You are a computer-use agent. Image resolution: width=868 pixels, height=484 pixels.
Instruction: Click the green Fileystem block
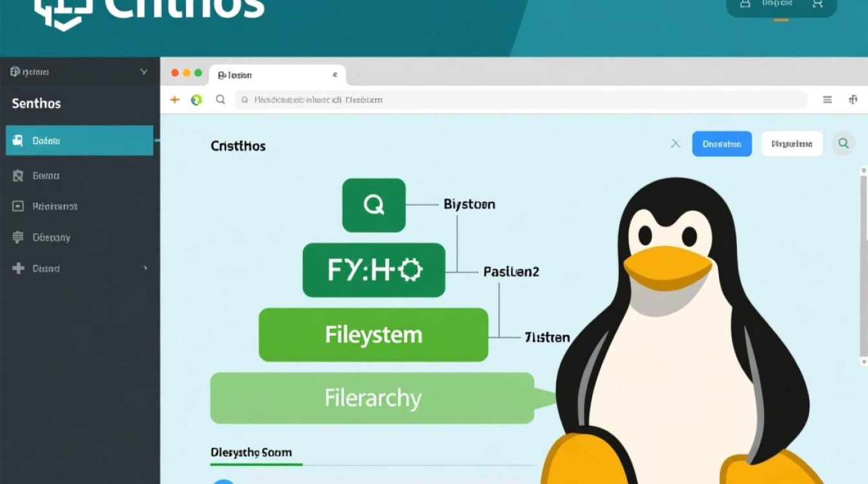(373, 335)
